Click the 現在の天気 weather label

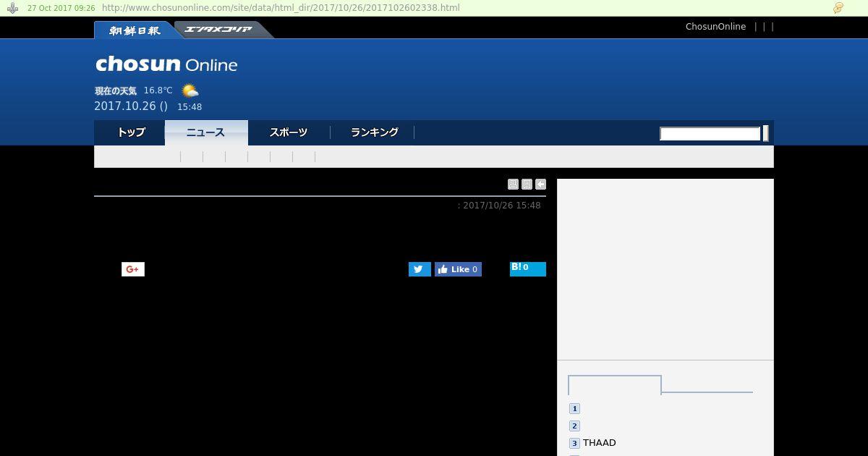click(x=116, y=91)
